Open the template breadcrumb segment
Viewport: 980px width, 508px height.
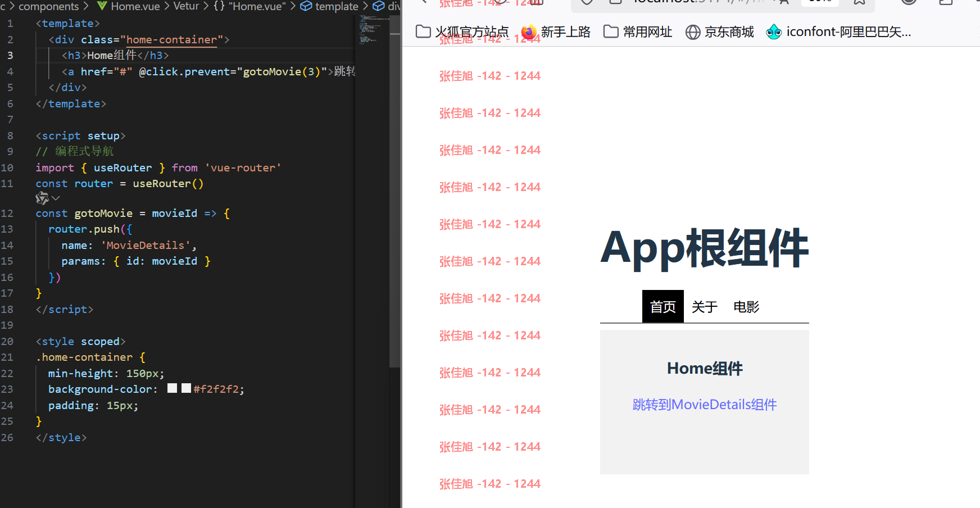(337, 6)
